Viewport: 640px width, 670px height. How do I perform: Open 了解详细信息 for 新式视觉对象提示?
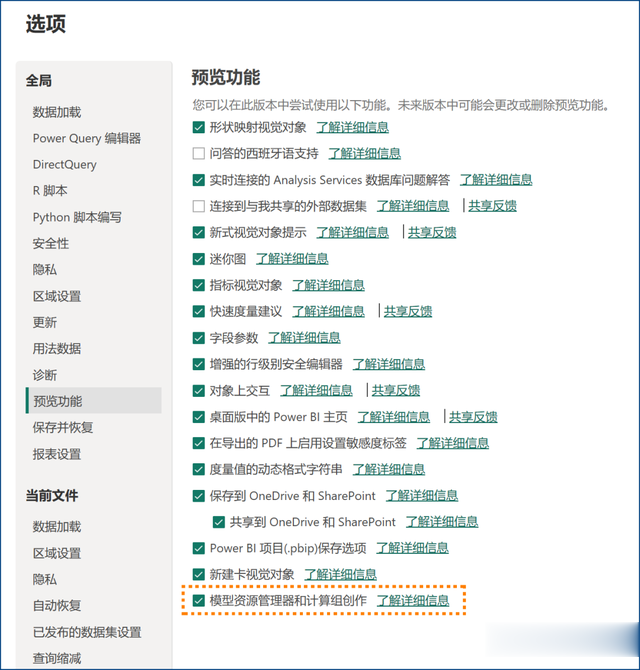[352, 232]
